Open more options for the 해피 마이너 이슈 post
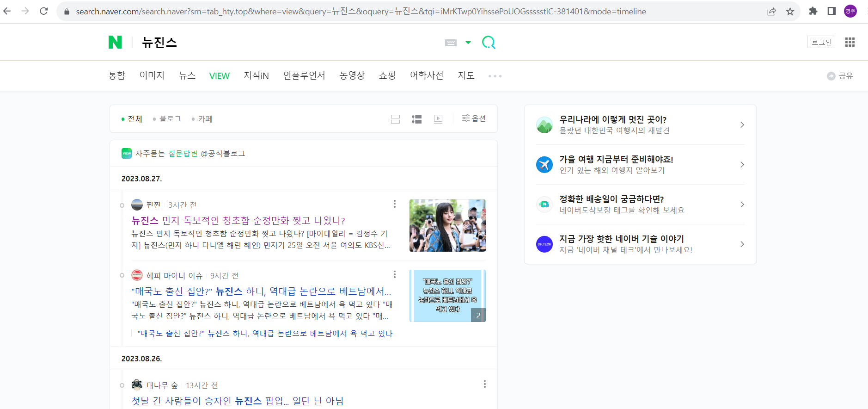Screen dimensions: 868x409 394,275
